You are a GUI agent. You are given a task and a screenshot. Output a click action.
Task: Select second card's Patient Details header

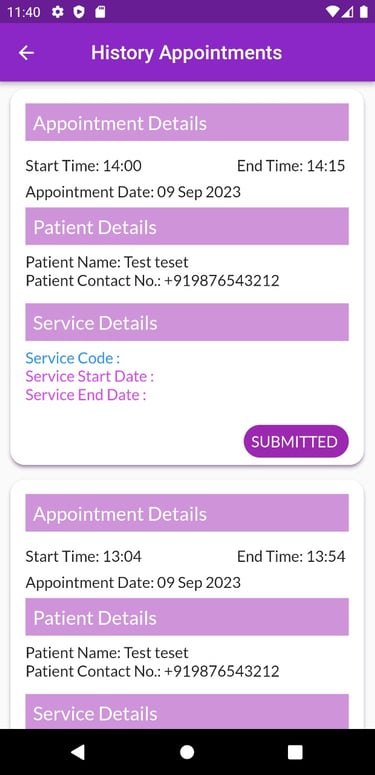tap(187, 617)
